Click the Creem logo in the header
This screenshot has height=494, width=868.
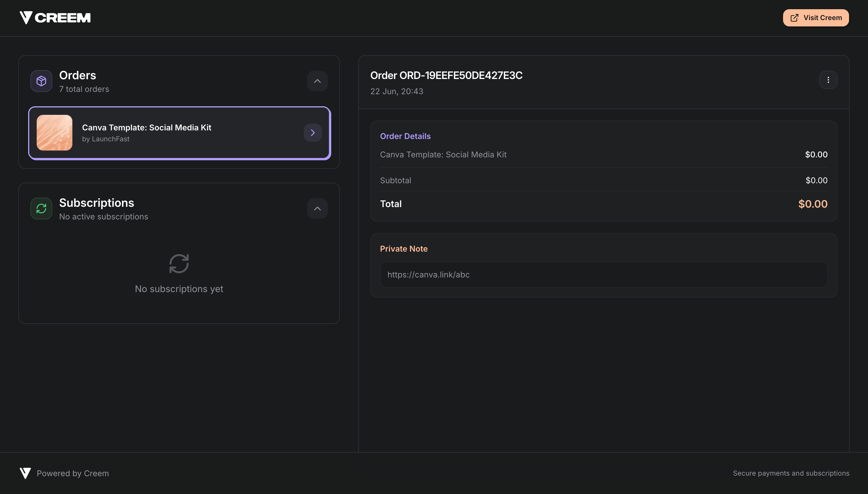[55, 18]
